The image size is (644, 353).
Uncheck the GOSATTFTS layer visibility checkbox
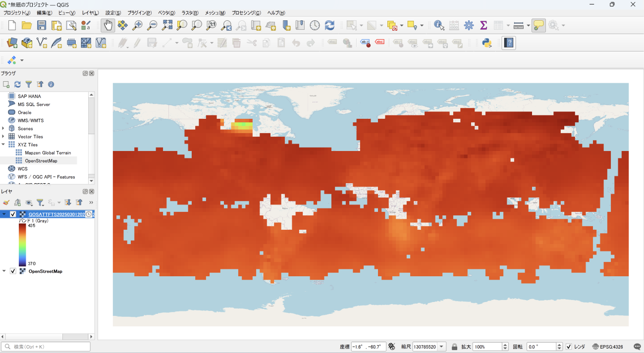pos(13,214)
